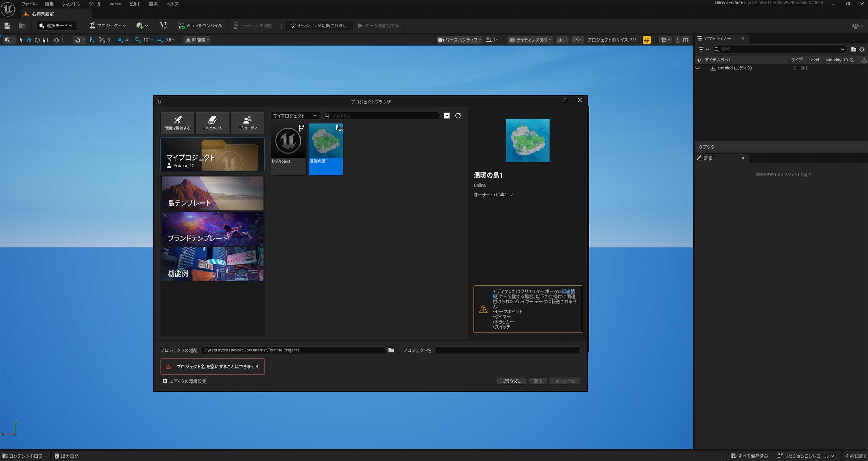Open the 選択モード dropdown
868x461 pixels.
tap(57, 26)
